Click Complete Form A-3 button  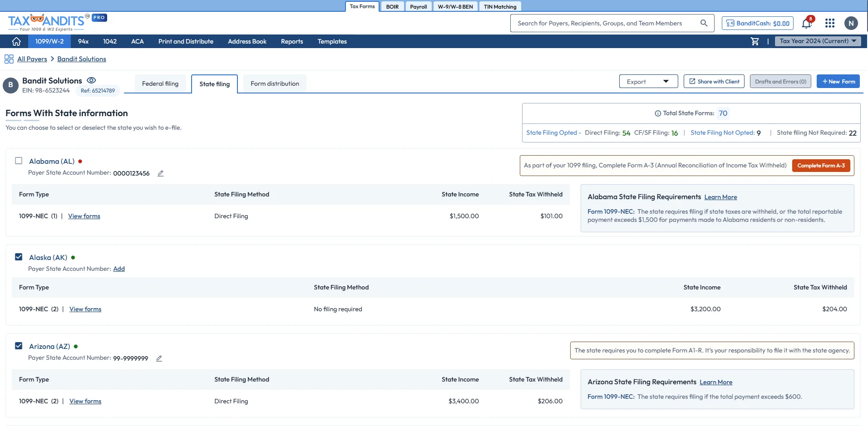tap(821, 166)
